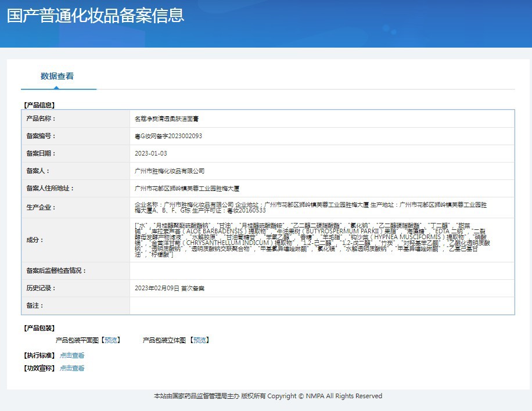Open 预览 link for 产品包装立体图
The width and height of the screenshot is (532, 411).
pos(199,340)
